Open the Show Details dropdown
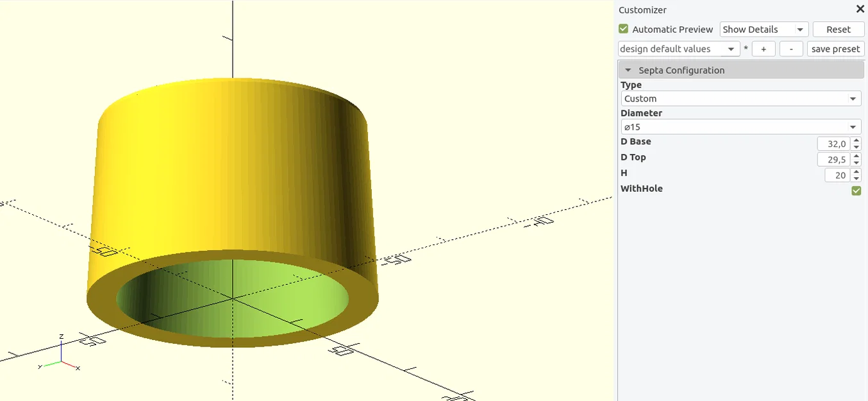Screen dimensions: 868x401 (x=763, y=29)
